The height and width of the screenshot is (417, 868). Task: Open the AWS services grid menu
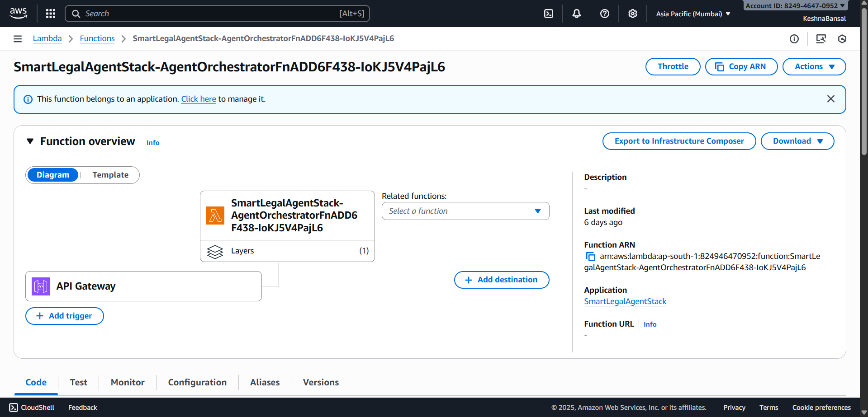(x=51, y=14)
